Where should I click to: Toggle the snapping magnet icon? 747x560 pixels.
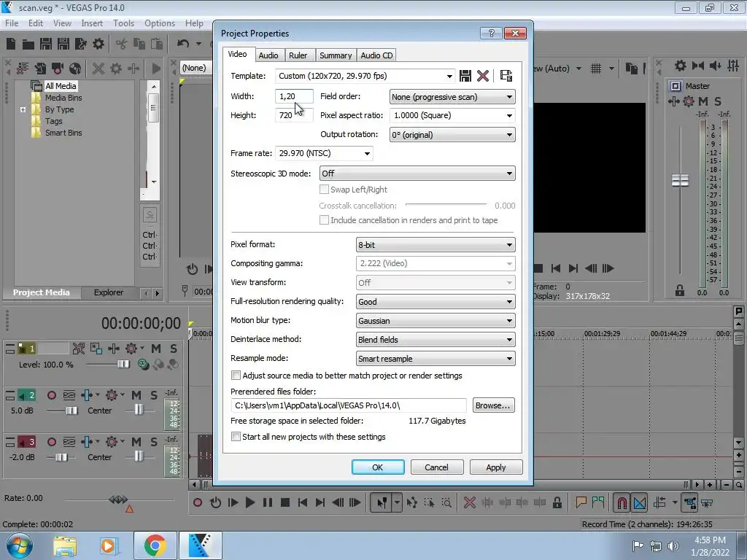click(x=622, y=502)
